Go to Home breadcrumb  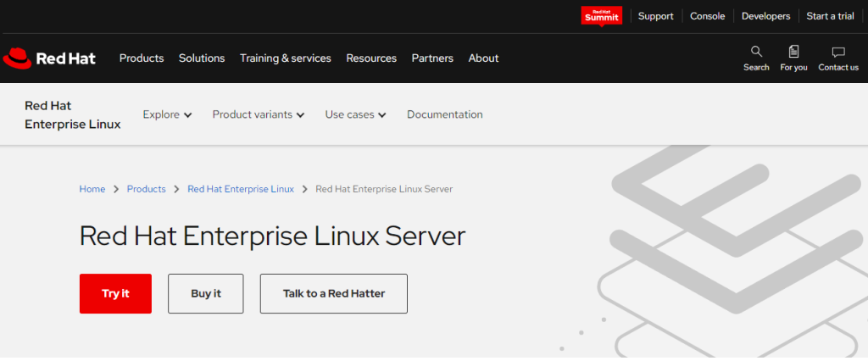click(x=92, y=189)
